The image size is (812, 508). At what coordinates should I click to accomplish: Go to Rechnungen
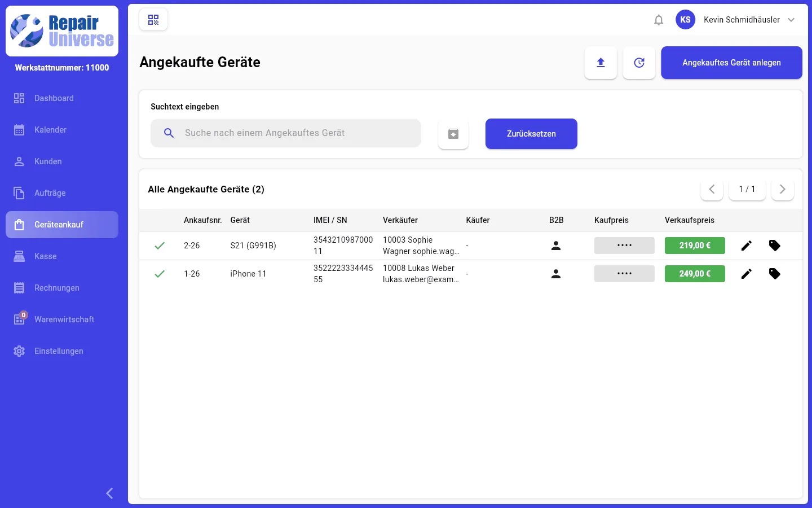(62, 288)
